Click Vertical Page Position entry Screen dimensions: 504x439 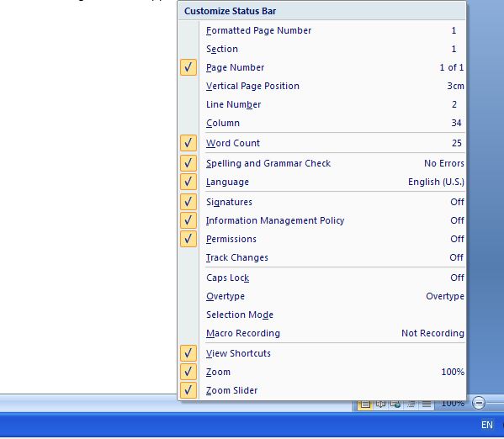tap(321, 86)
